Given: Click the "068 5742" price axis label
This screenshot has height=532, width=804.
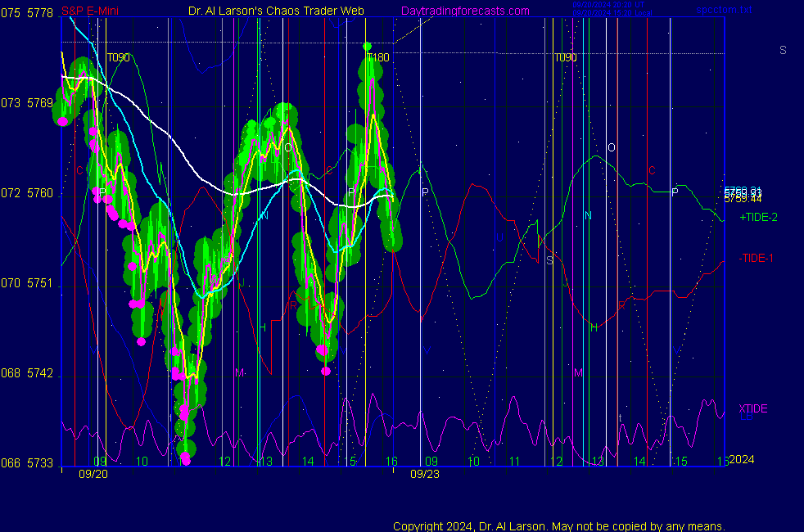Looking at the screenshot, I should coord(27,373).
